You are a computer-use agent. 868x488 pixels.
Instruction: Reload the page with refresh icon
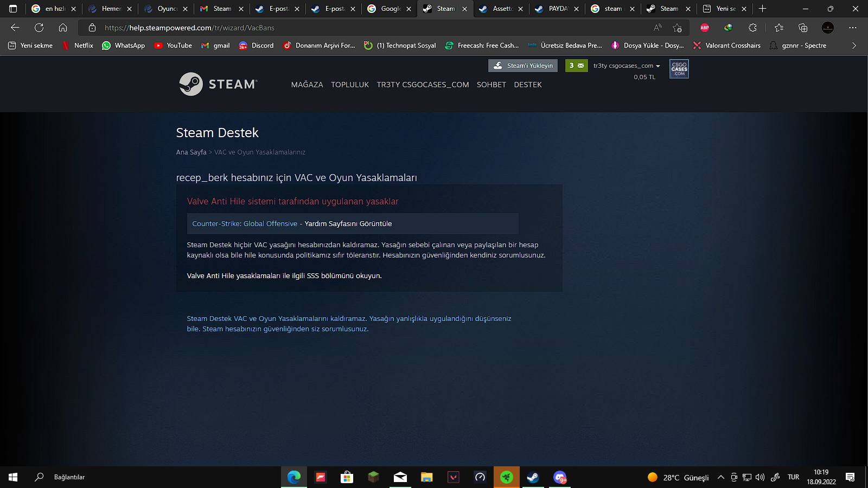39,28
